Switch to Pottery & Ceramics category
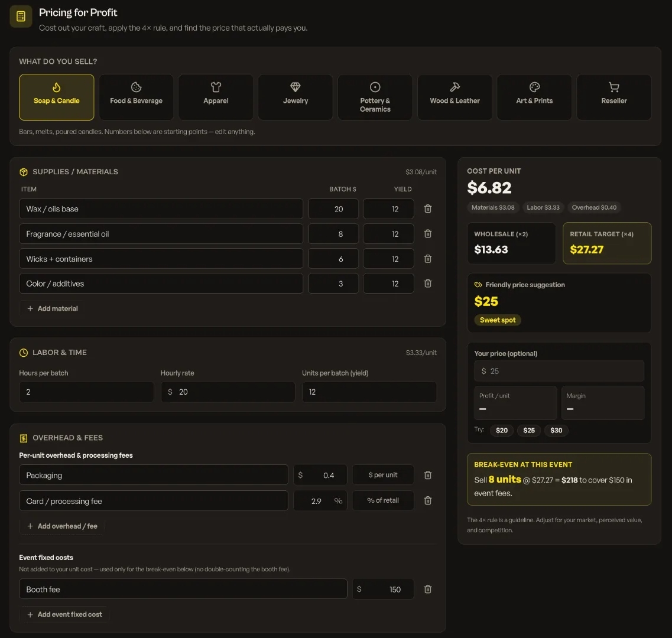 [375, 97]
